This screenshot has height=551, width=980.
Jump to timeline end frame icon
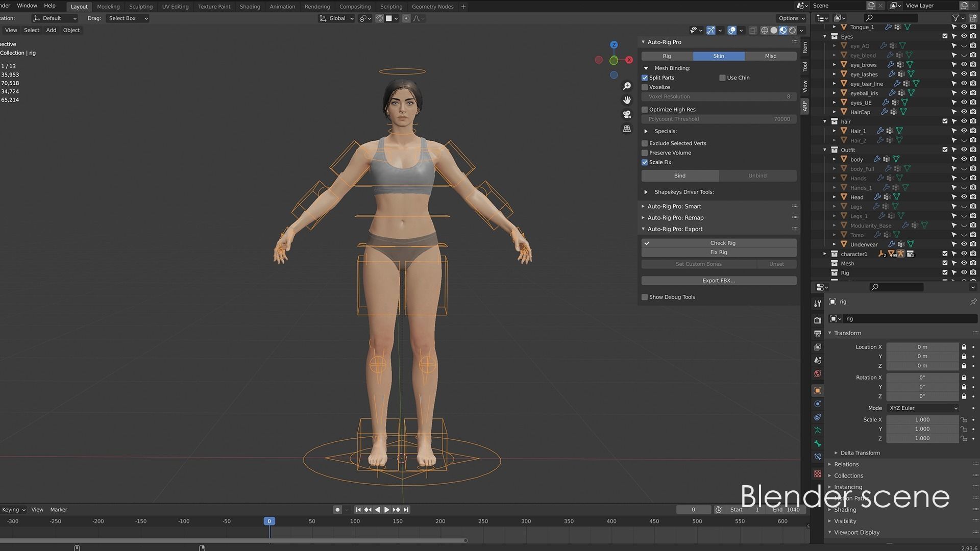tap(406, 510)
